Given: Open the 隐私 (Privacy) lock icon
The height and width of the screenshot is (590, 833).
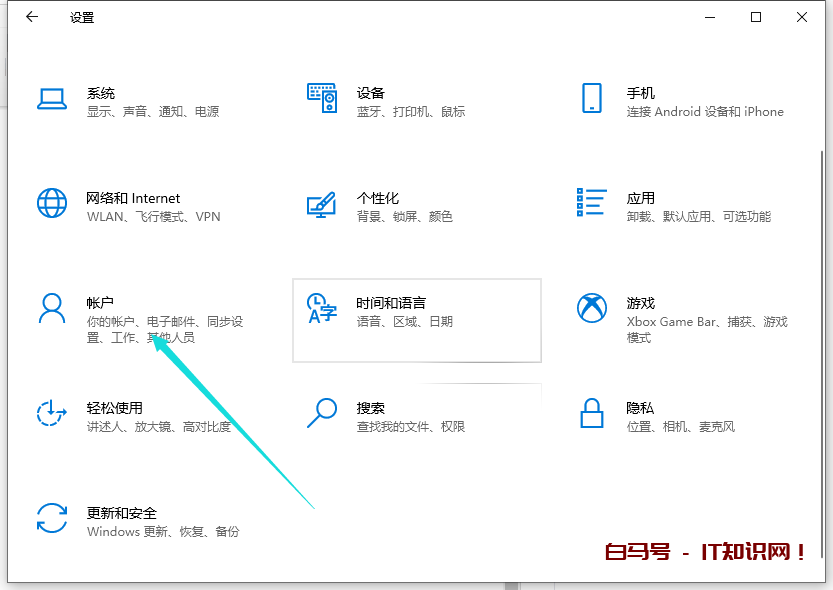Looking at the screenshot, I should (592, 412).
